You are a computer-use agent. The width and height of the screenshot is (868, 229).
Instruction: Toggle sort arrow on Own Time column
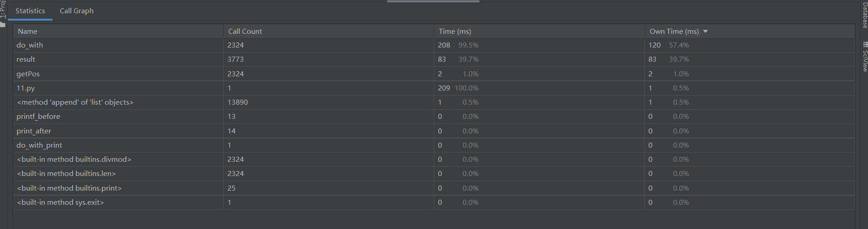705,32
